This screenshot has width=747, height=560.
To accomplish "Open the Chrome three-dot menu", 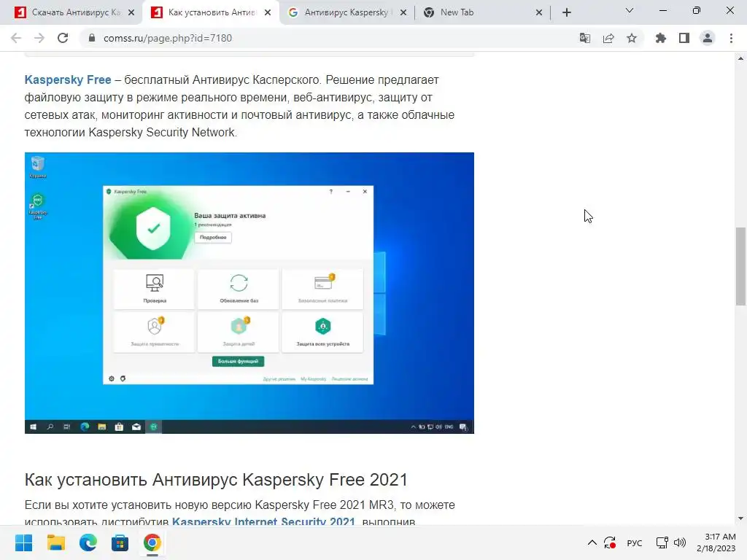I will tap(731, 38).
